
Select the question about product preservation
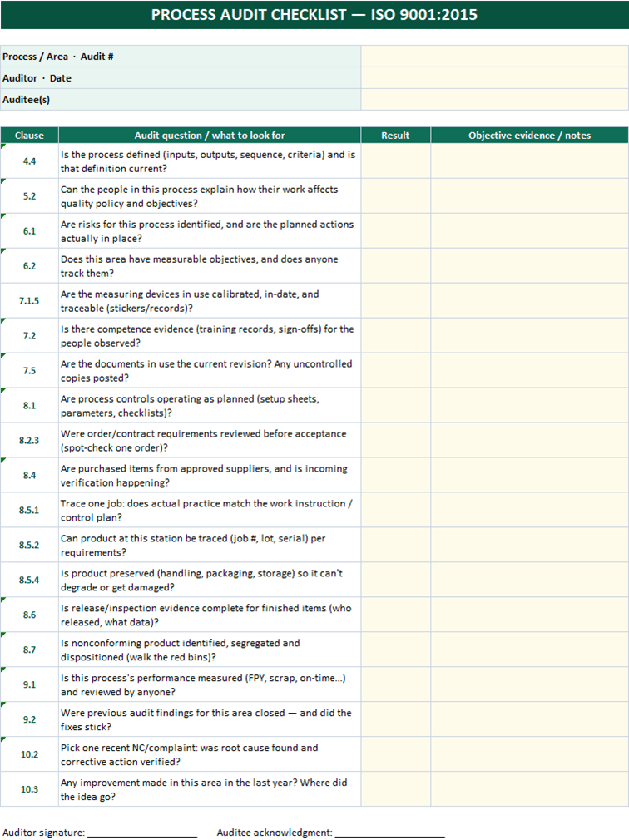coord(210,579)
